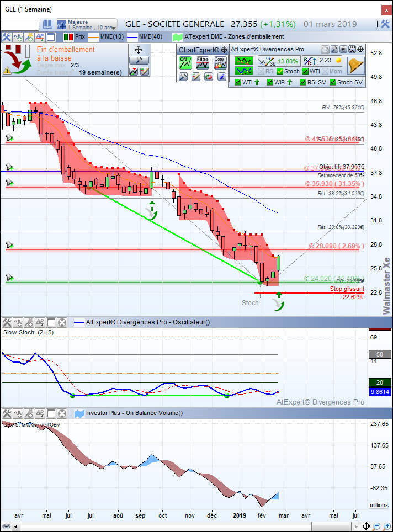Click the pan cross-arrow icon at bottom right

coord(366,526)
